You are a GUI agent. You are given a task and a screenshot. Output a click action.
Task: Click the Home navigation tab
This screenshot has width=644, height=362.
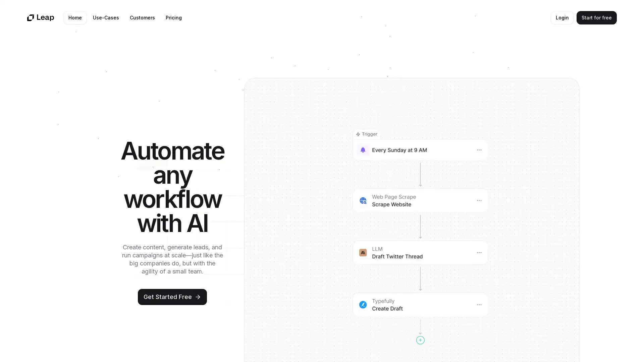coord(75,18)
